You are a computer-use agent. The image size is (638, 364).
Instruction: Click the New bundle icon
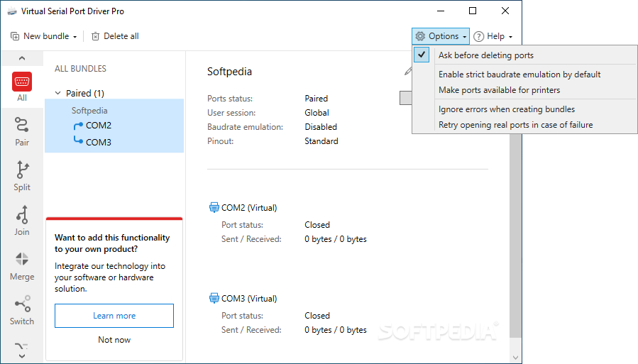[x=15, y=36]
